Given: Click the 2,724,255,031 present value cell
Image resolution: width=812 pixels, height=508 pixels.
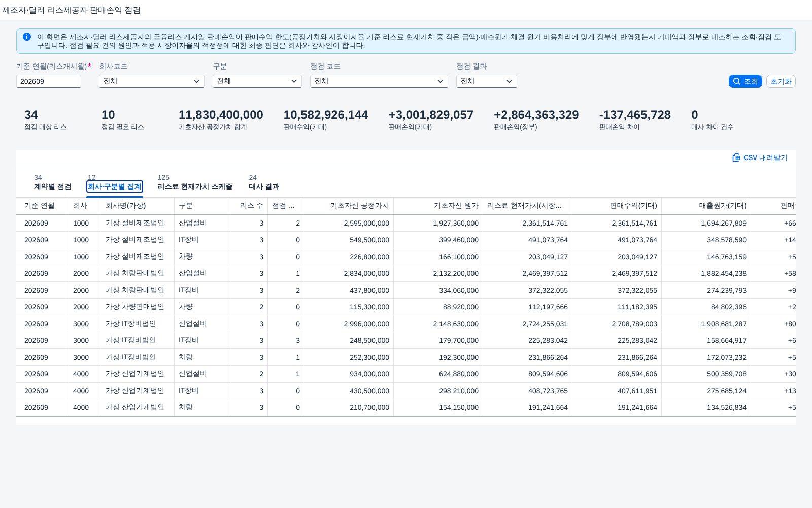Looking at the screenshot, I should click(x=545, y=324).
